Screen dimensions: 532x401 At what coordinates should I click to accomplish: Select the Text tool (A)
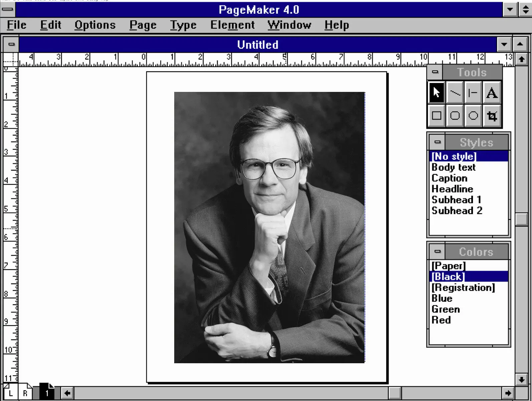pos(492,93)
